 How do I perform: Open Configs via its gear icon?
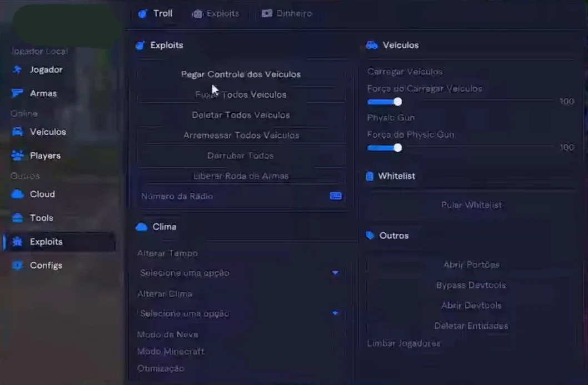(x=18, y=266)
